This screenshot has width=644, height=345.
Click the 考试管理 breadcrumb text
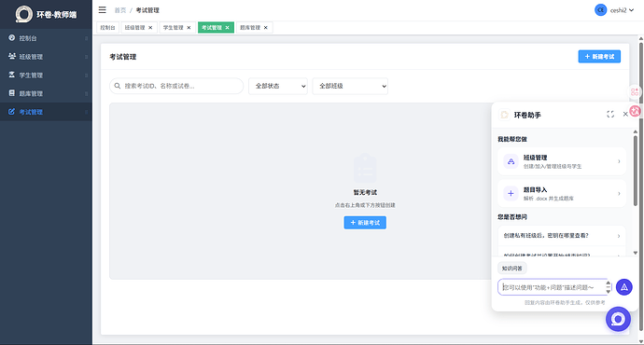point(147,10)
